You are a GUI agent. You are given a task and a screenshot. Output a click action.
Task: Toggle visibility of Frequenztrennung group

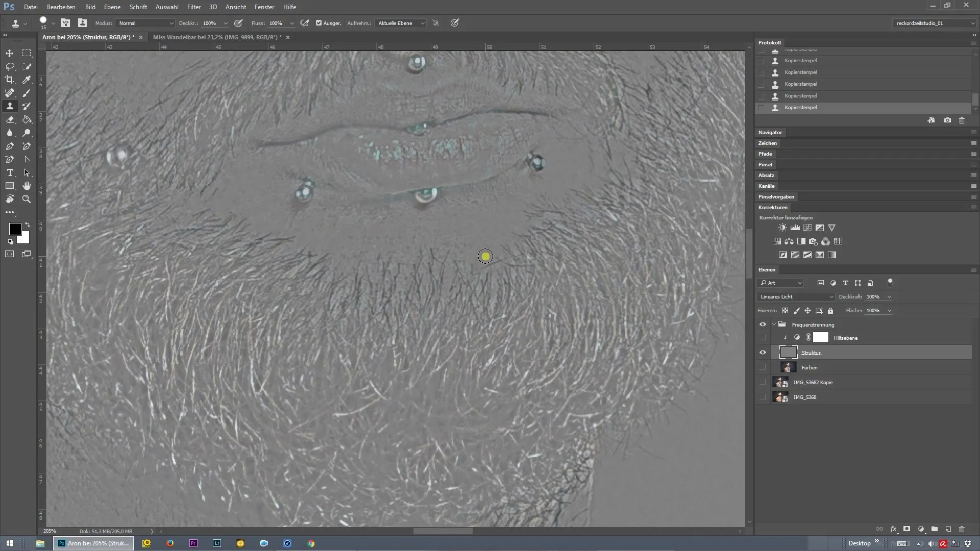763,324
